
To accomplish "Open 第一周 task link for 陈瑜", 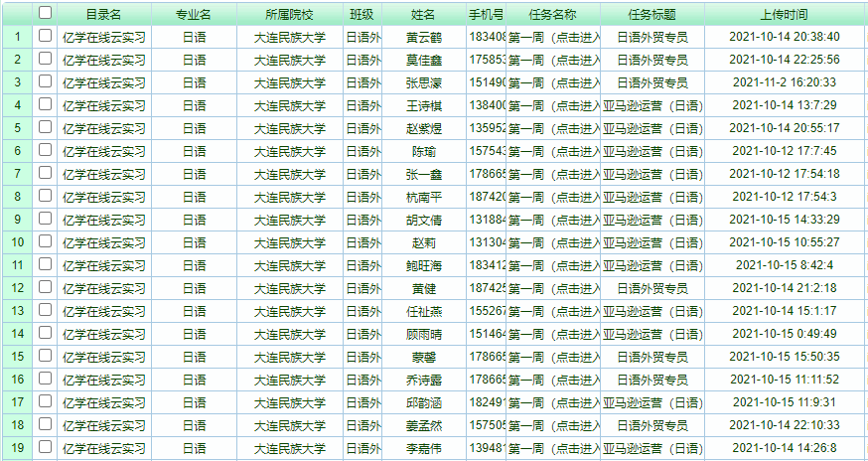I will point(553,151).
